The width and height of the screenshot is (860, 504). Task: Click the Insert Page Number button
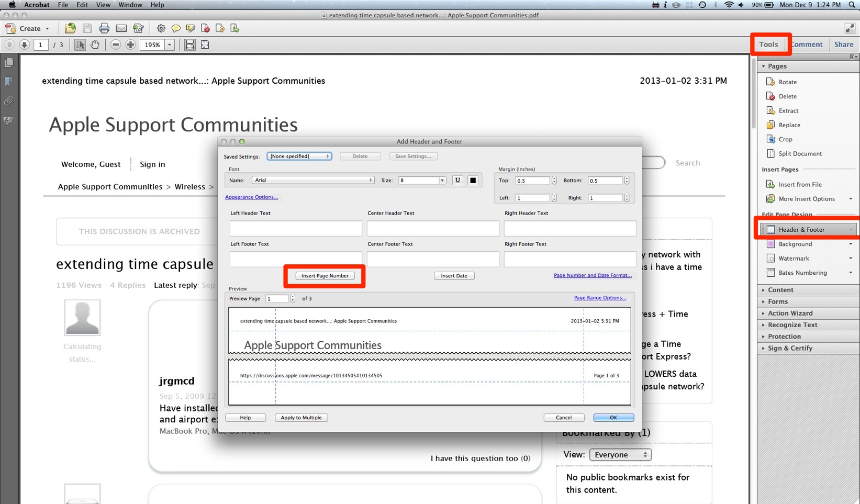(x=325, y=276)
